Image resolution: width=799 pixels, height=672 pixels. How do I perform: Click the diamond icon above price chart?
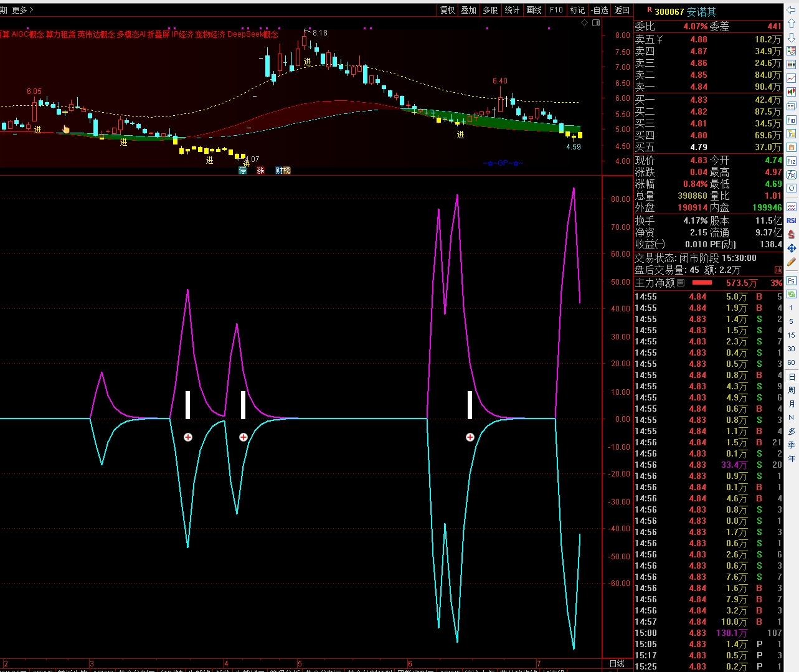[x=584, y=23]
